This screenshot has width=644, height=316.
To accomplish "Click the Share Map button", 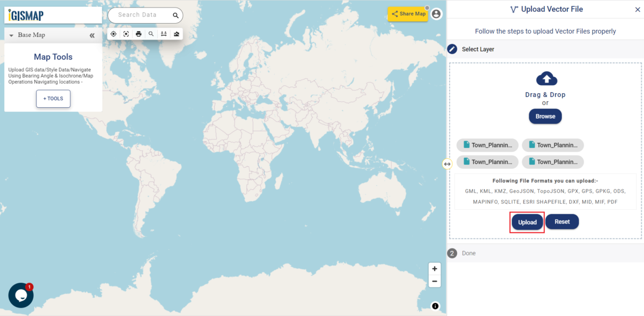I will point(408,13).
